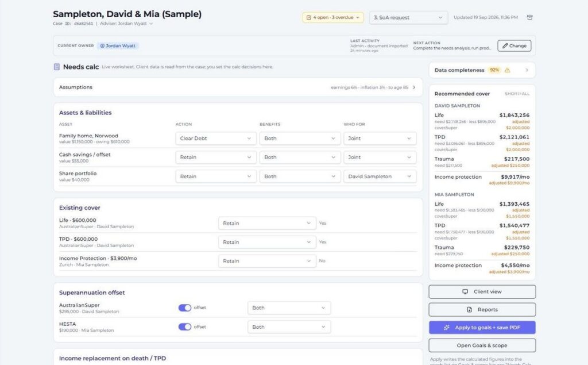Open the Cash savings Who For dropdown
Screen dimensions: 588x365
click(380, 157)
